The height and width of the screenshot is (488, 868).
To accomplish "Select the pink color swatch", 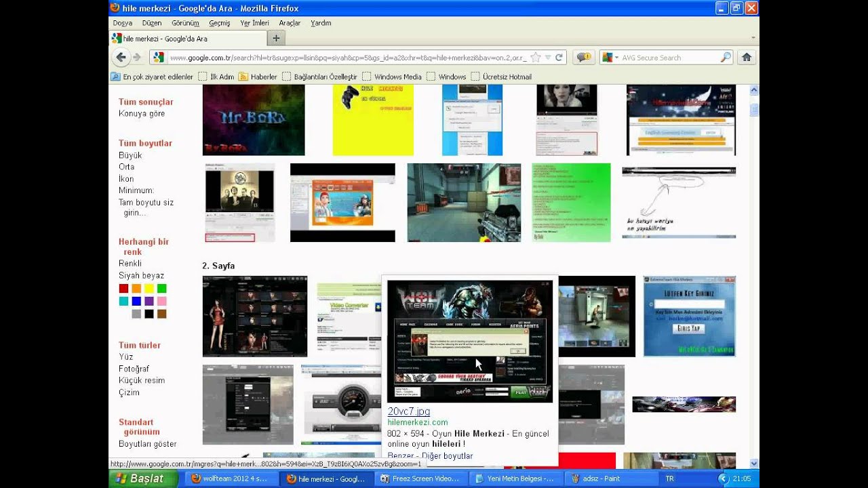I will 162,301.
